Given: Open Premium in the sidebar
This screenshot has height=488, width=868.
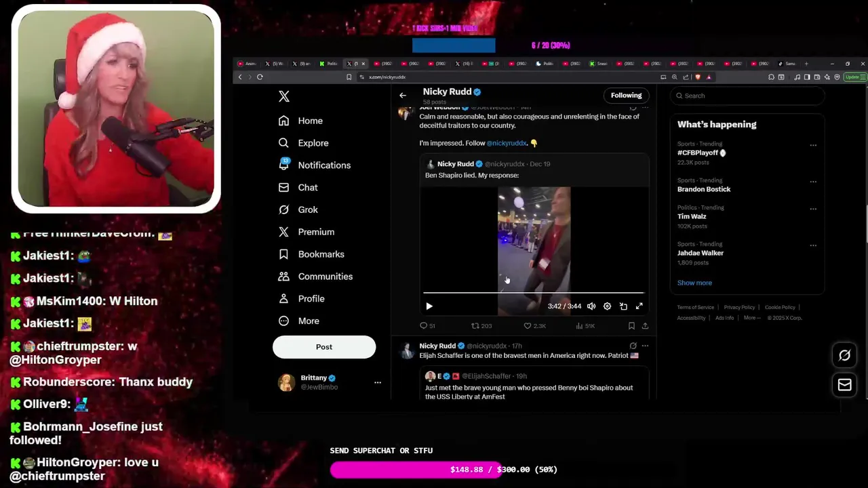Looking at the screenshot, I should click(x=306, y=232).
